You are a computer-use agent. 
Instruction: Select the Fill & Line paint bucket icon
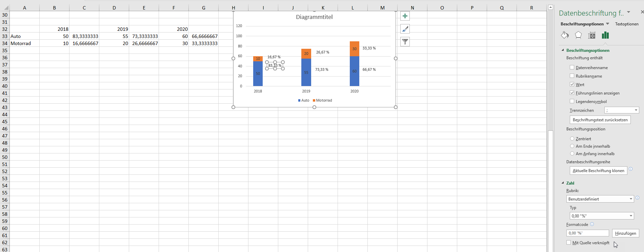(x=565, y=35)
